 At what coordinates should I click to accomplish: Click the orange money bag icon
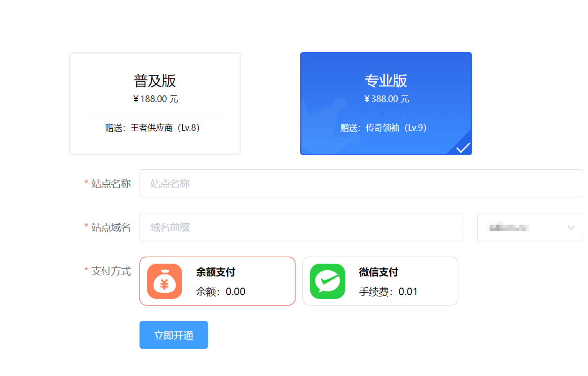(164, 281)
